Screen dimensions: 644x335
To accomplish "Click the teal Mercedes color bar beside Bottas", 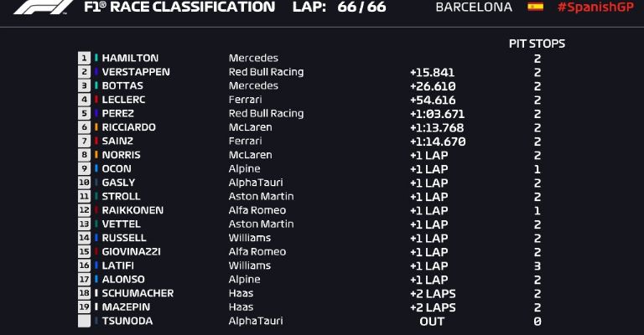I will (96, 85).
